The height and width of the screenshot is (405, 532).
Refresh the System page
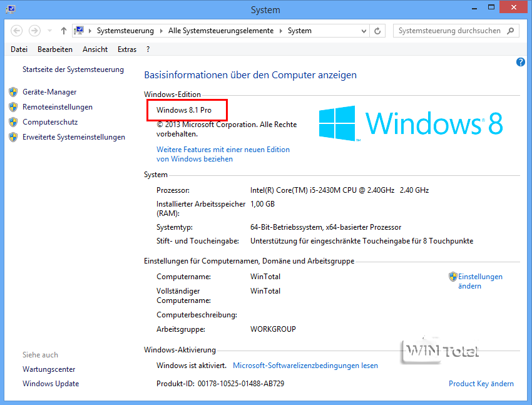377,31
